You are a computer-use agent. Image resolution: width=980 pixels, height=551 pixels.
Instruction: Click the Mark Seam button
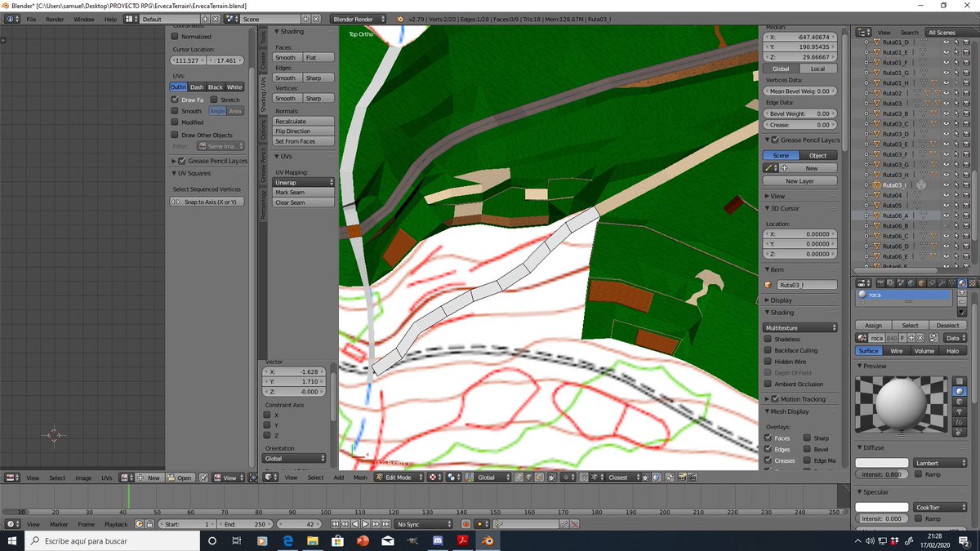[304, 192]
